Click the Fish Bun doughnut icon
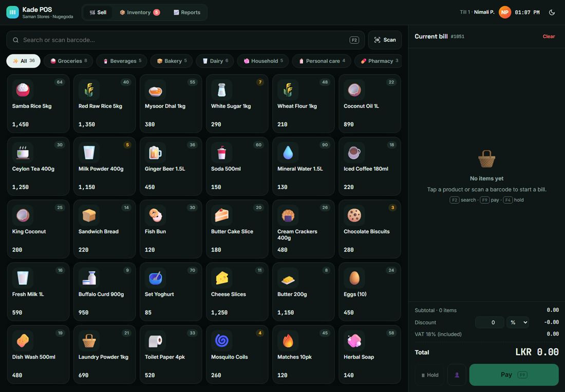 155,215
